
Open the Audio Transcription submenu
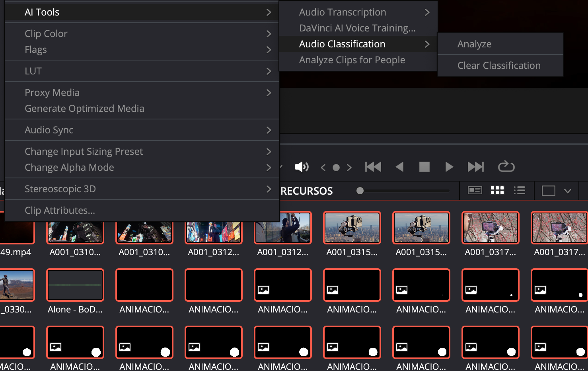358,12
